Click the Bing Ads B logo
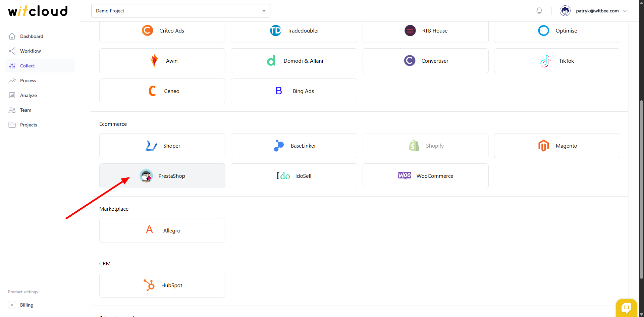The width and height of the screenshot is (644, 317). pos(279,91)
